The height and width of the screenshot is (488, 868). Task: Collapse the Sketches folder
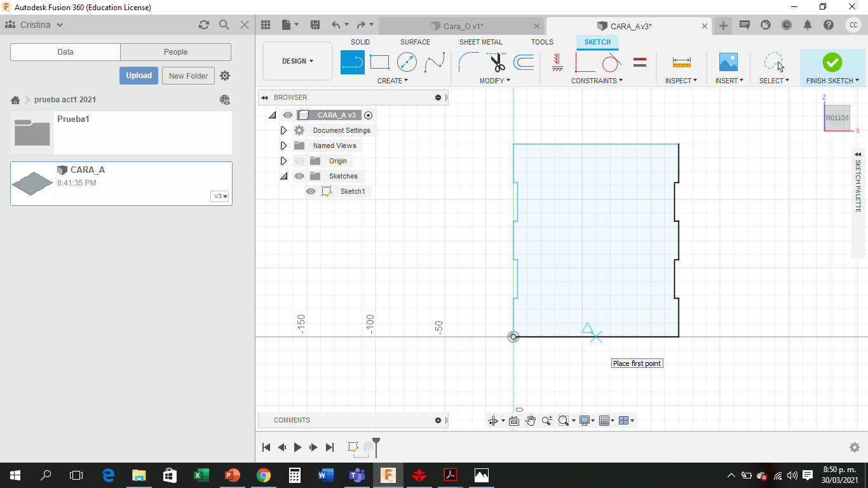click(x=283, y=176)
